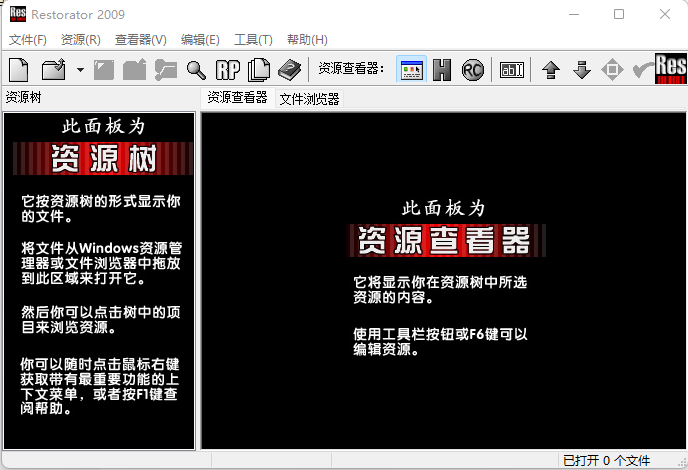Open the Help book icon

point(290,70)
